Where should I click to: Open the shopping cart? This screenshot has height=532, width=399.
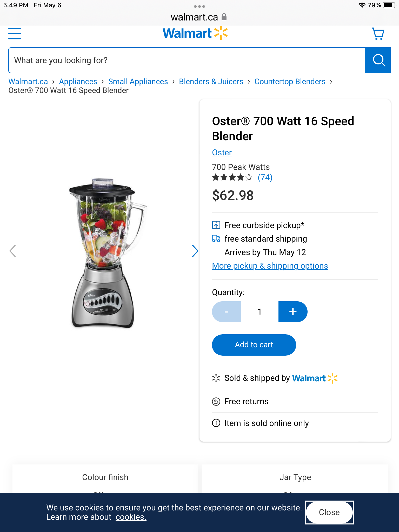tap(378, 34)
